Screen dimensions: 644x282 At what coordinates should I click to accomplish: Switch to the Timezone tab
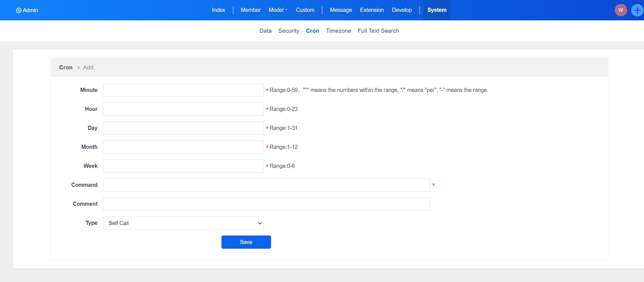point(338,31)
